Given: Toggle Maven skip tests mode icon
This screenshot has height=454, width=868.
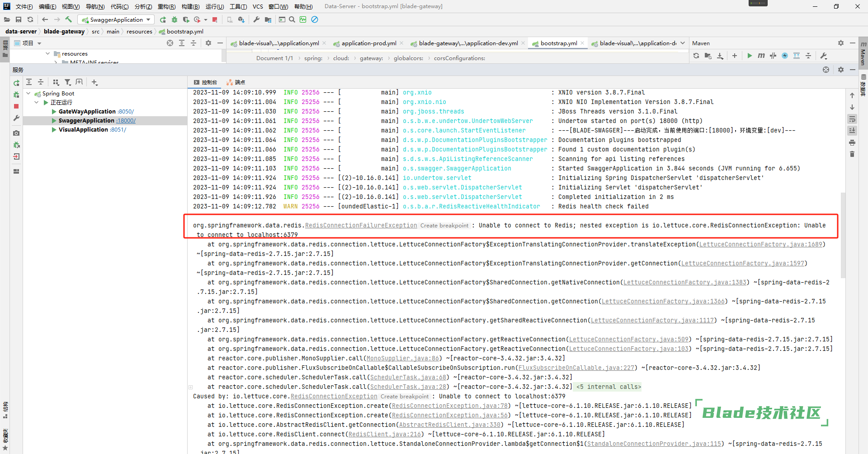Looking at the screenshot, I should coord(785,56).
